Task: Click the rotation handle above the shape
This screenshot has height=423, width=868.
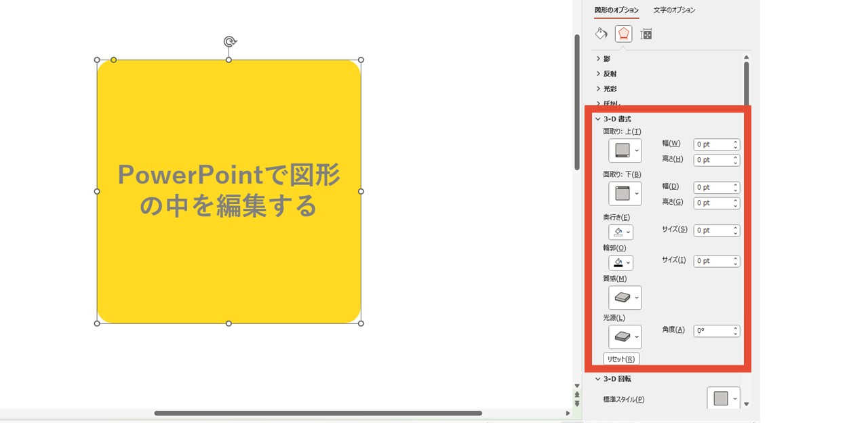Action: pyautogui.click(x=229, y=41)
